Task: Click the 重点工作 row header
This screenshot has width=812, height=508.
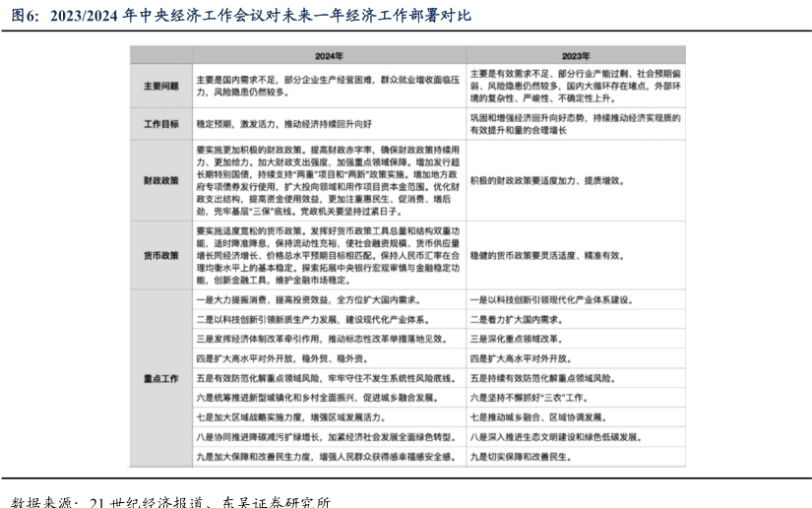Action: (161, 377)
